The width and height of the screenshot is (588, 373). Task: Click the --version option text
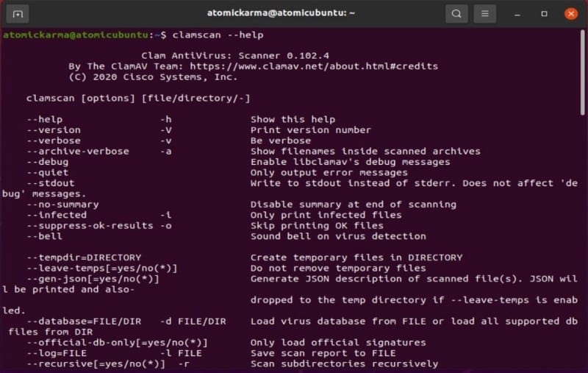[53, 129]
